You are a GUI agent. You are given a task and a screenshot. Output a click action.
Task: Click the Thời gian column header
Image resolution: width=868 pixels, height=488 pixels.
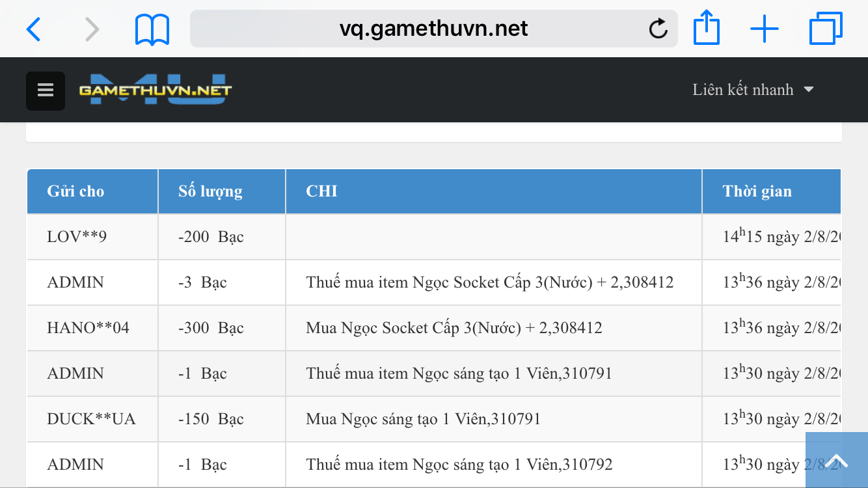pyautogui.click(x=757, y=191)
